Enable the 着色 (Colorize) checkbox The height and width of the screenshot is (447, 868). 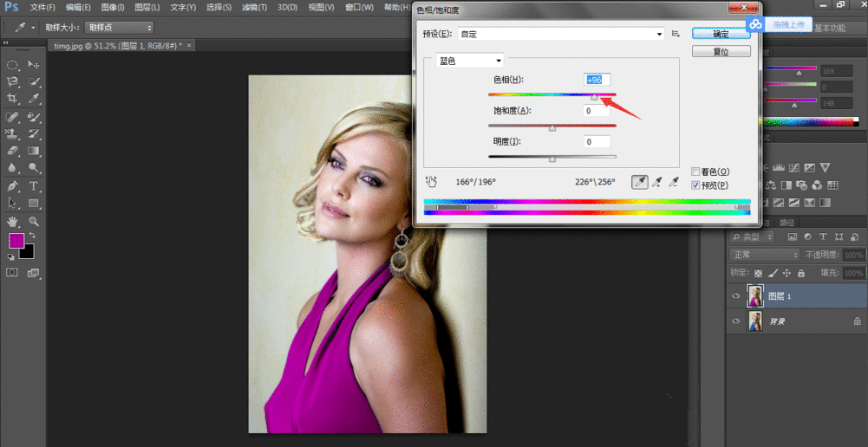tap(695, 172)
